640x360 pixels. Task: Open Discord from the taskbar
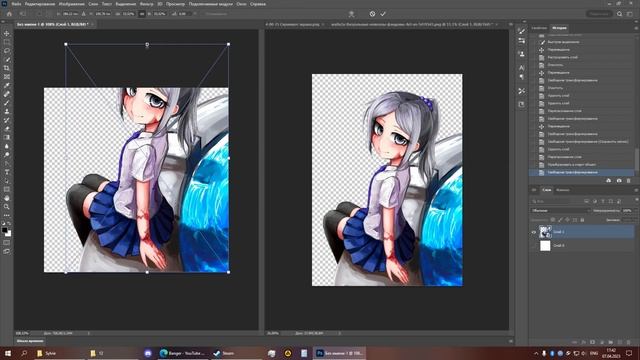coord(148,353)
